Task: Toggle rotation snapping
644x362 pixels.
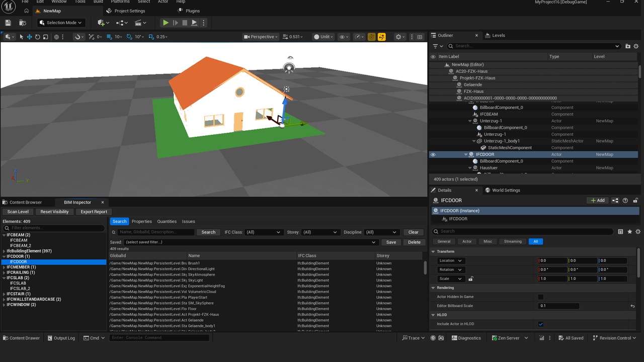Action: pyautogui.click(x=129, y=37)
